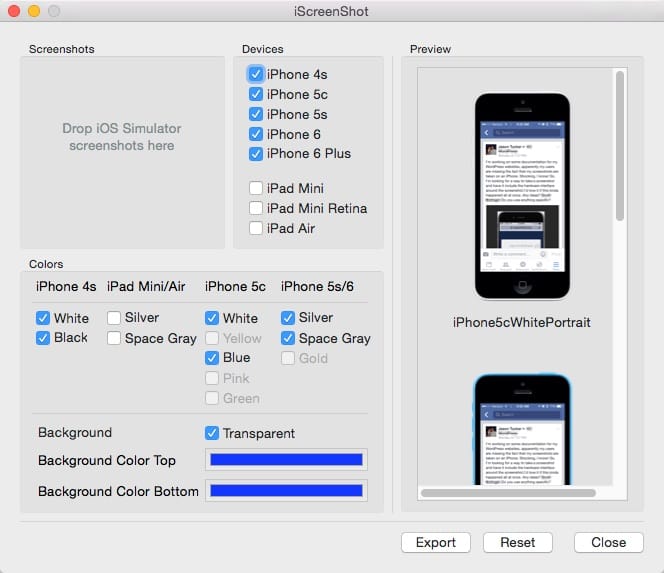Check the Gold iPhone 5s/6 color
The height and width of the screenshot is (573, 664).
click(x=288, y=358)
